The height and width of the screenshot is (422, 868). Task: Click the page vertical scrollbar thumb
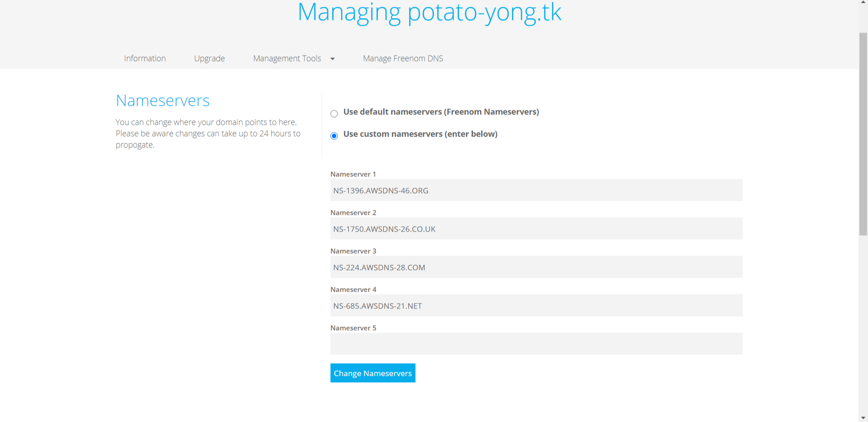click(863, 134)
